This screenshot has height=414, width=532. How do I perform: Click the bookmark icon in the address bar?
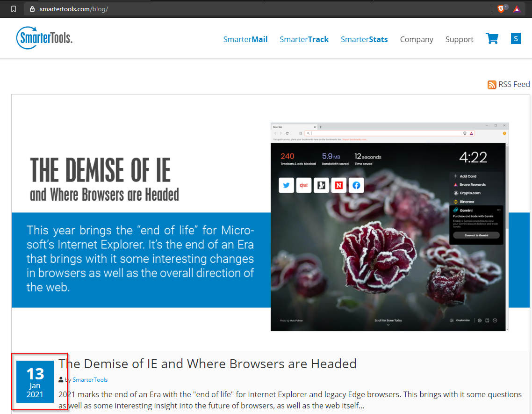pyautogui.click(x=14, y=9)
